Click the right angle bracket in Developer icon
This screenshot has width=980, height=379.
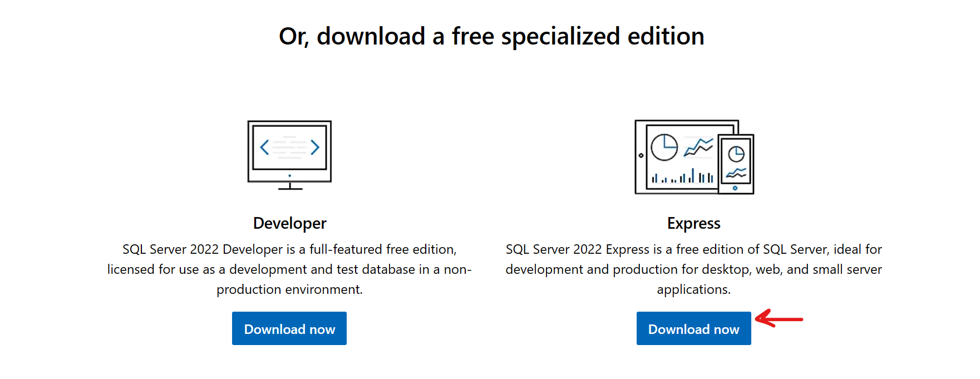pyautogui.click(x=315, y=147)
